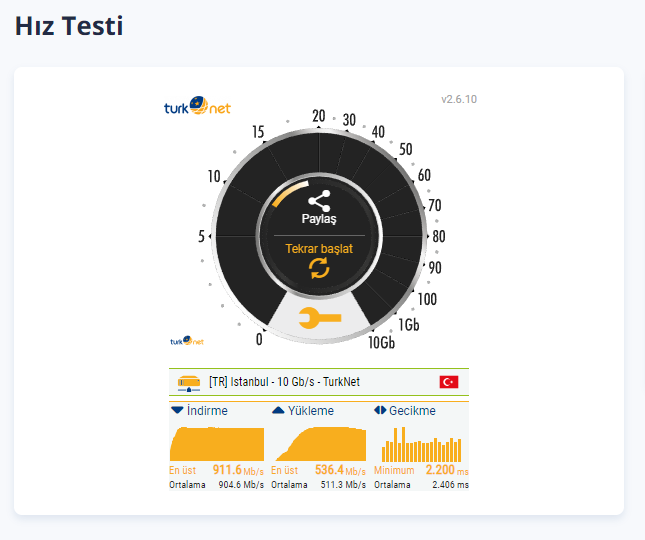Click the Minimum label under Gecikme
645x540 pixels.
point(394,470)
